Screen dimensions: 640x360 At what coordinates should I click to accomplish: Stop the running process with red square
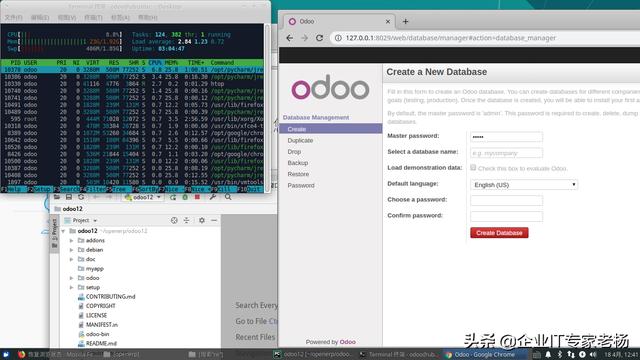(x=197, y=197)
